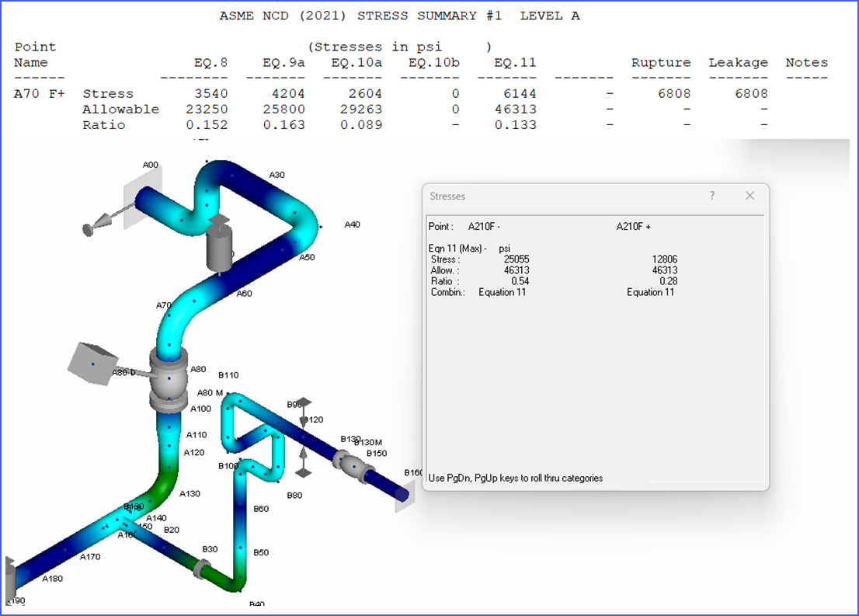Screen dimensions: 859x616
Task: Select the Rupture column header
Action: pos(661,62)
